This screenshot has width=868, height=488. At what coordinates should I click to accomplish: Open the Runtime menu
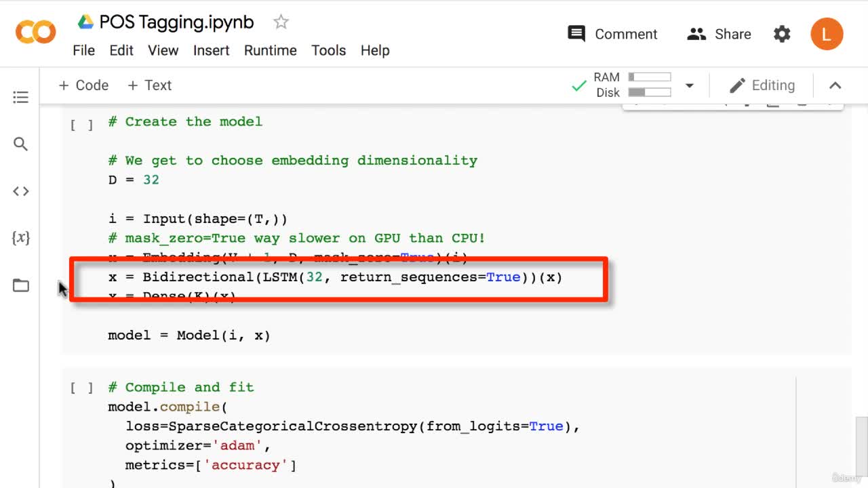point(270,51)
